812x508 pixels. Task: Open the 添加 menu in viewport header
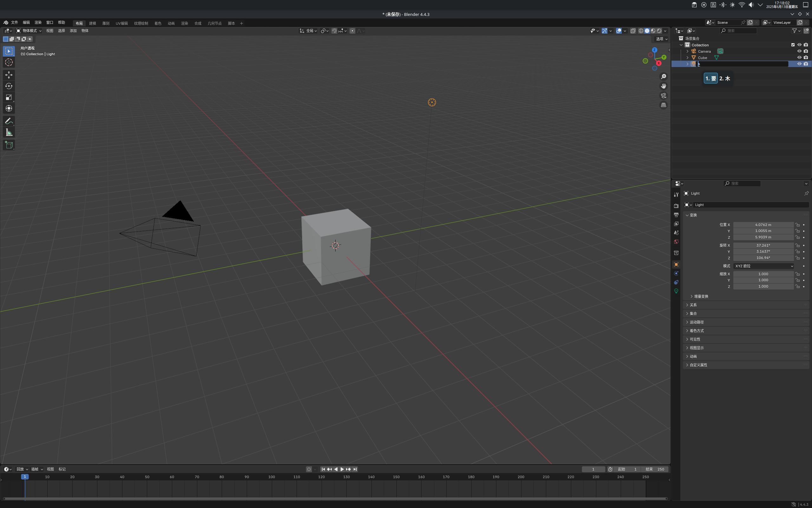(x=73, y=30)
